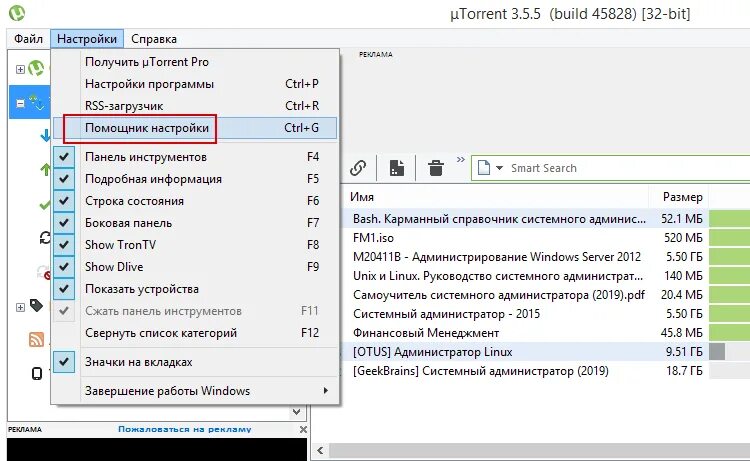Select Системный администратор - 2015 torrent

click(x=446, y=314)
